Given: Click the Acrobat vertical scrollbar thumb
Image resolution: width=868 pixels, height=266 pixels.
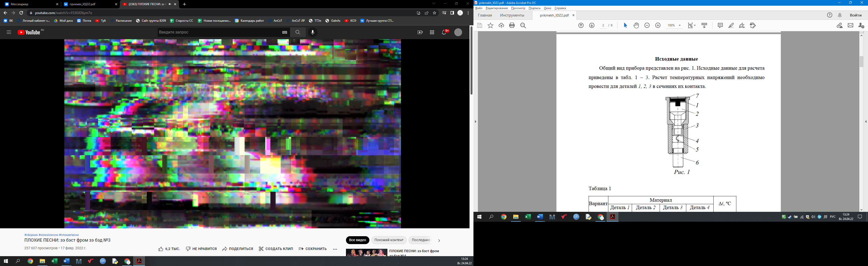Looking at the screenshot, I should tap(861, 62).
